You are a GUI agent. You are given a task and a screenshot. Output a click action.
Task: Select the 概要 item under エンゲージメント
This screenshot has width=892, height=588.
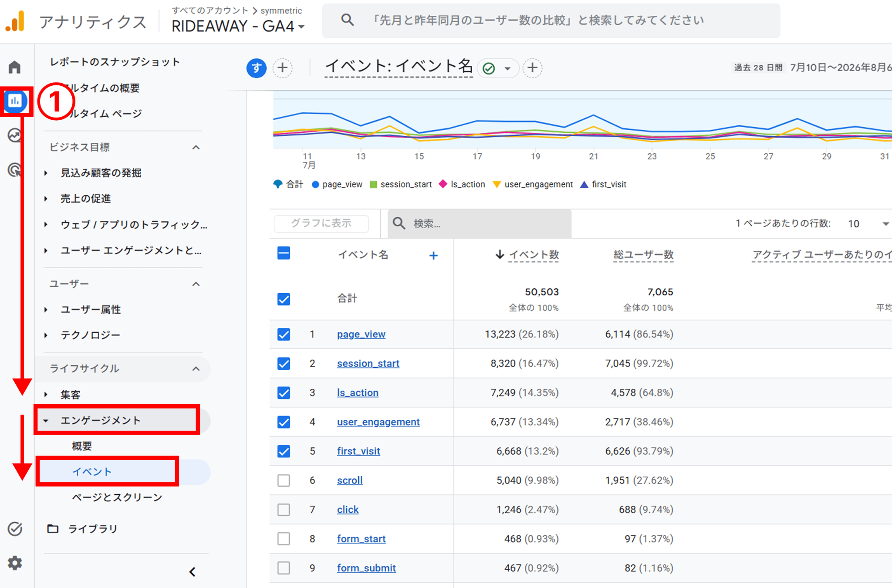(82, 446)
